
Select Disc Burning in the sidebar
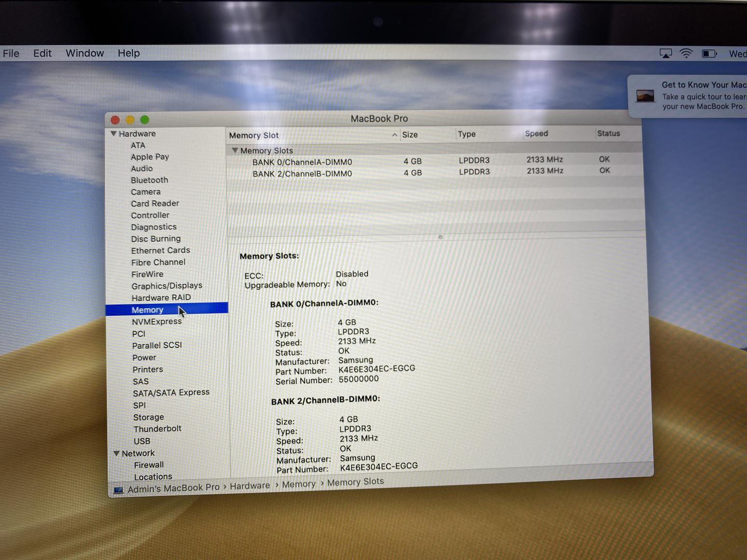click(156, 239)
